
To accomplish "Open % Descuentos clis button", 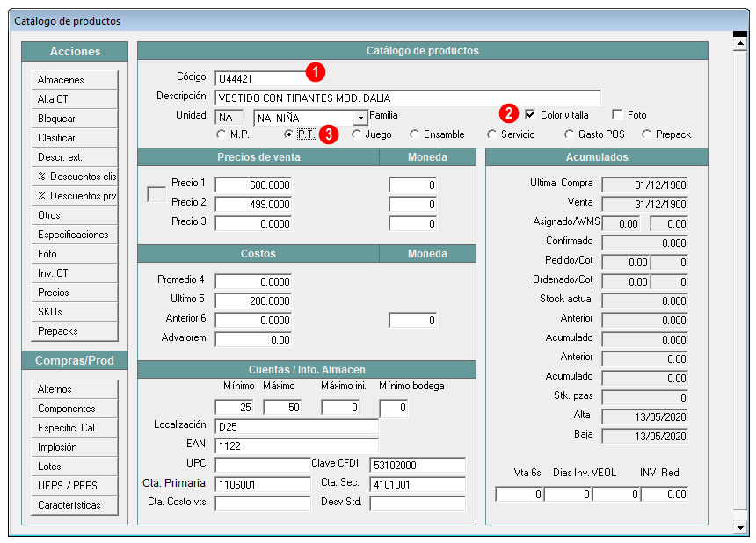I will coord(74,177).
